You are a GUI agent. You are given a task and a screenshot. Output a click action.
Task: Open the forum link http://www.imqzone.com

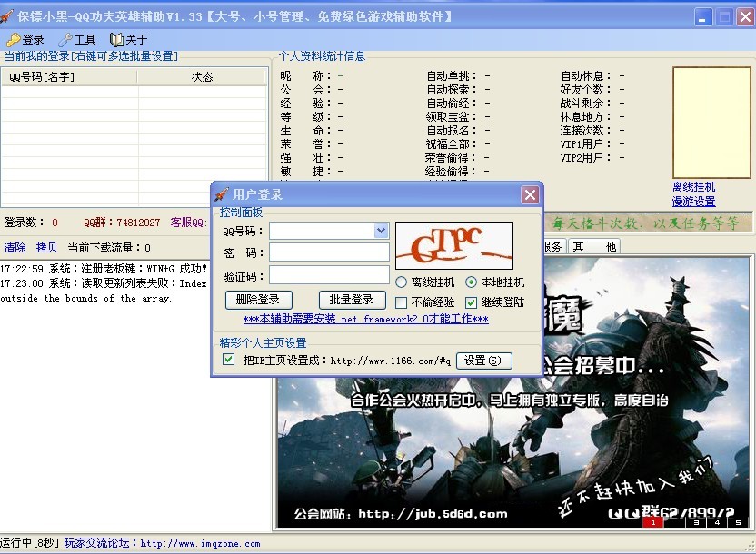click(200, 543)
